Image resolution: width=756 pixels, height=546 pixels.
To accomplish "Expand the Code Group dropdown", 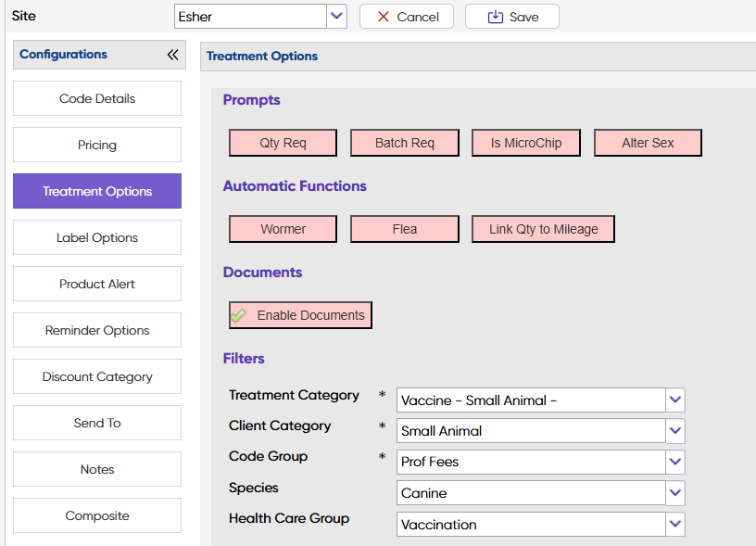I will (675, 462).
